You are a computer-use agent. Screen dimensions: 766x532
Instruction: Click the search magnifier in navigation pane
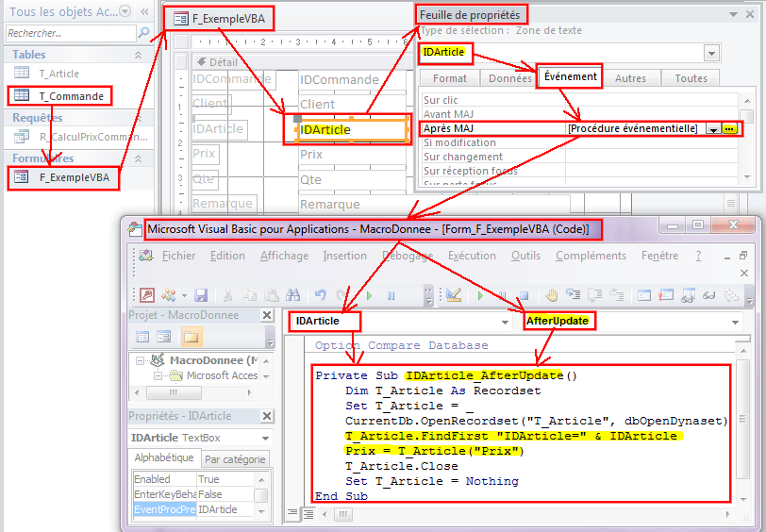pyautogui.click(x=143, y=33)
